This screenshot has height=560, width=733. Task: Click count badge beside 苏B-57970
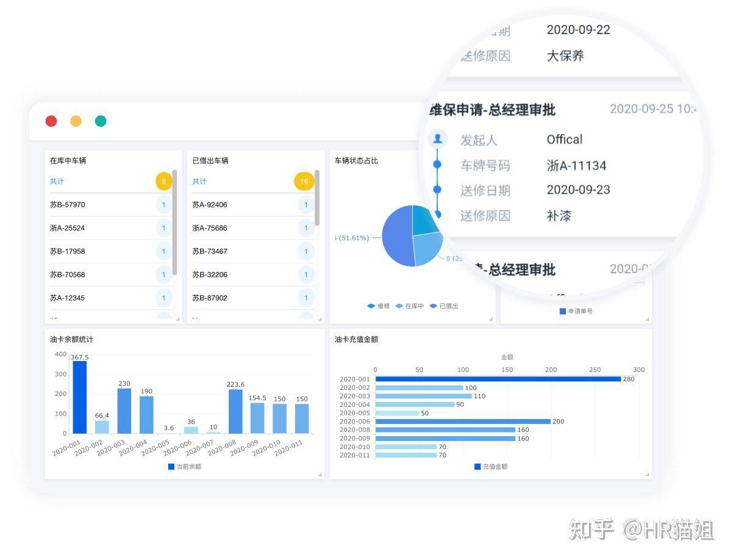[x=163, y=204]
